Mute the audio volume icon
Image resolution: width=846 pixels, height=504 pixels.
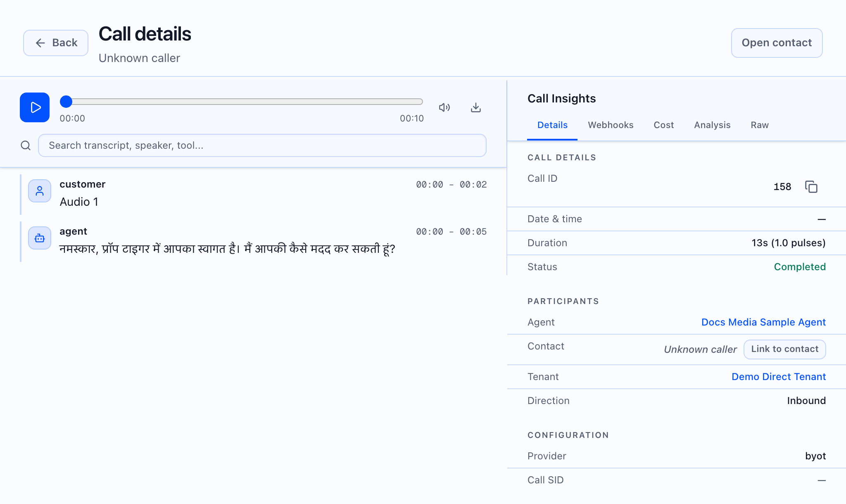coord(444,107)
